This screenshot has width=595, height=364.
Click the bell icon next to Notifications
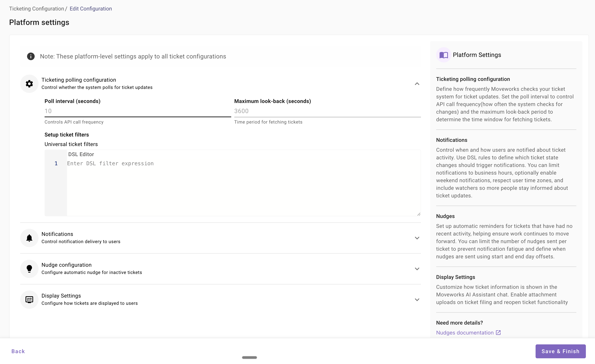[x=29, y=238]
